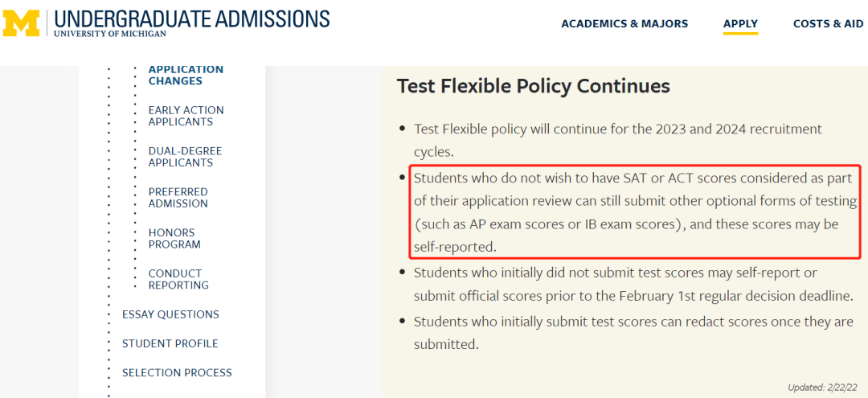868x398 pixels.
Task: Click the red-outlined SAT or ACT paragraph
Action: pos(635,212)
